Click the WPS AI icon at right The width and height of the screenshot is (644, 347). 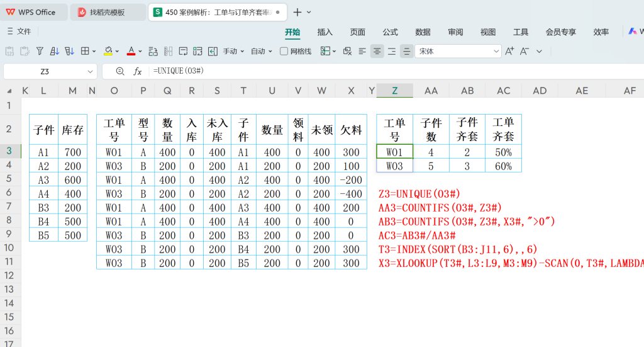[x=633, y=31]
